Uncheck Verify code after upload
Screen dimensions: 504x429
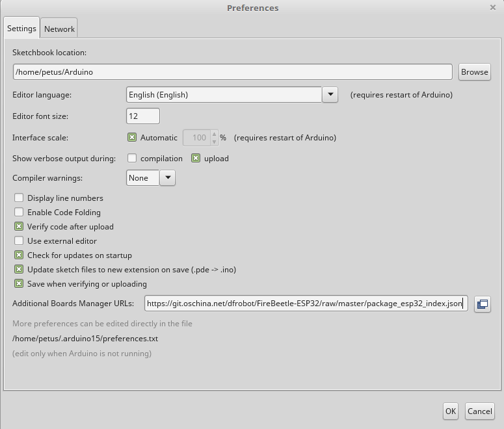click(x=19, y=227)
